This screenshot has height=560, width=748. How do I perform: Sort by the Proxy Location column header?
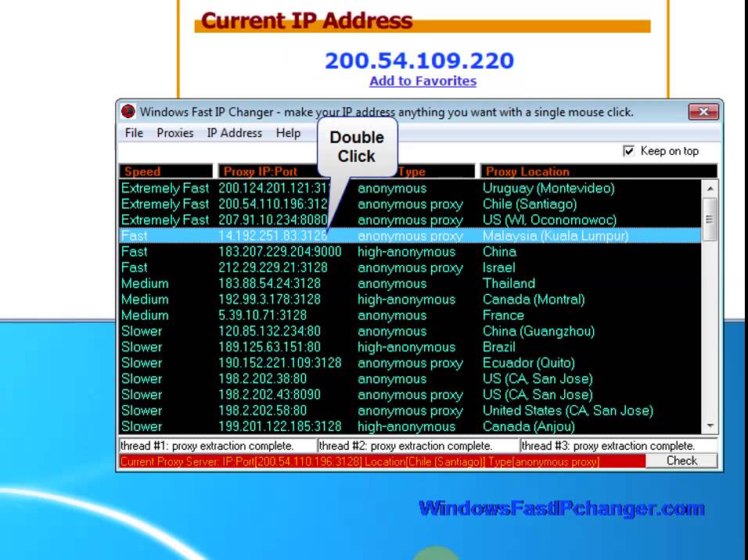pos(599,171)
